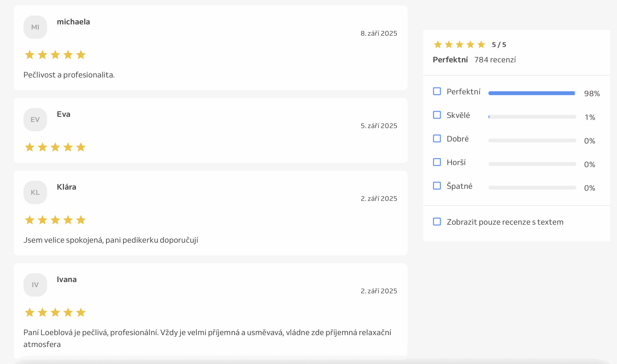Viewport: 617px width, 364px height.
Task: Click the star rating in Klára's review
Action: tap(55, 220)
